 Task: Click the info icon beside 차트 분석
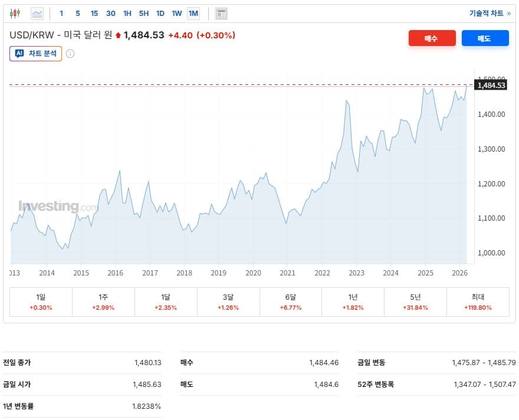[70, 54]
